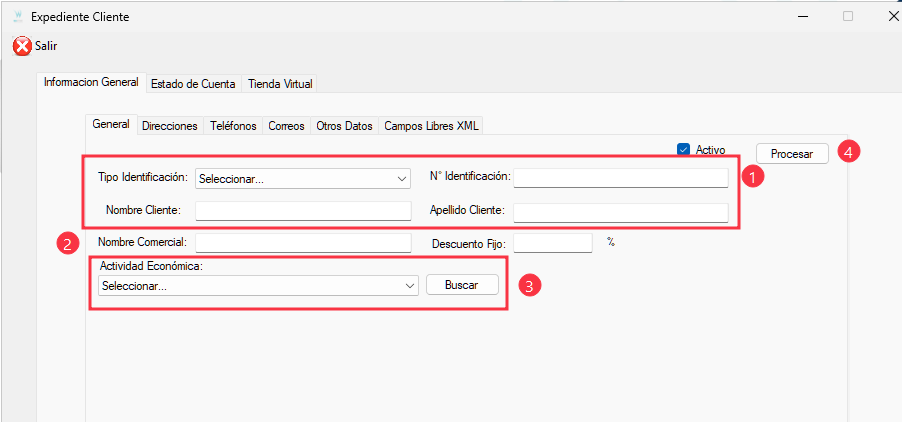Screen dimensions: 902x422
Task: Focus the Descuento Fijo percentage field
Action: (x=553, y=243)
